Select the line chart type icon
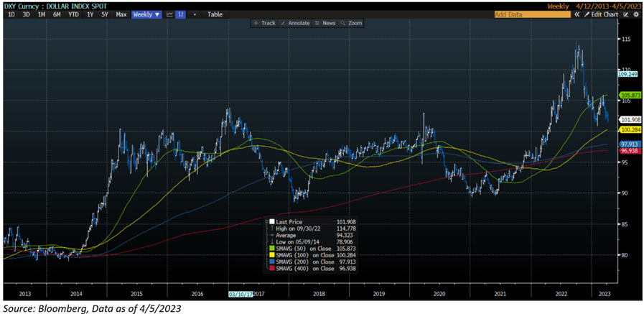Viewport: 644px width, 314px height. pos(169,14)
